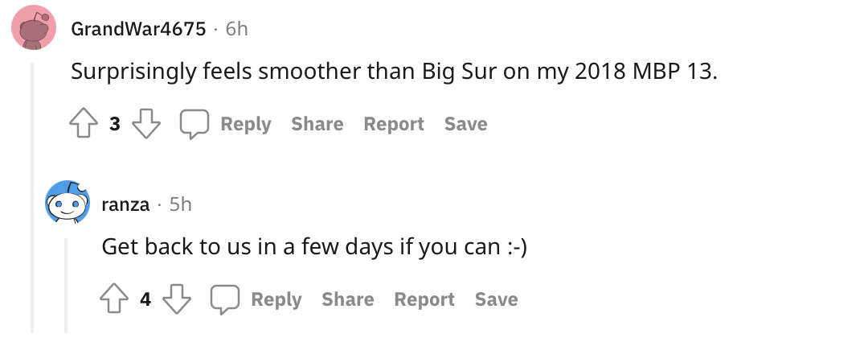Image resolution: width=868 pixels, height=338 pixels.
Task: Upvote GrandWar4675's comment about Big Sur
Action: pos(83,124)
